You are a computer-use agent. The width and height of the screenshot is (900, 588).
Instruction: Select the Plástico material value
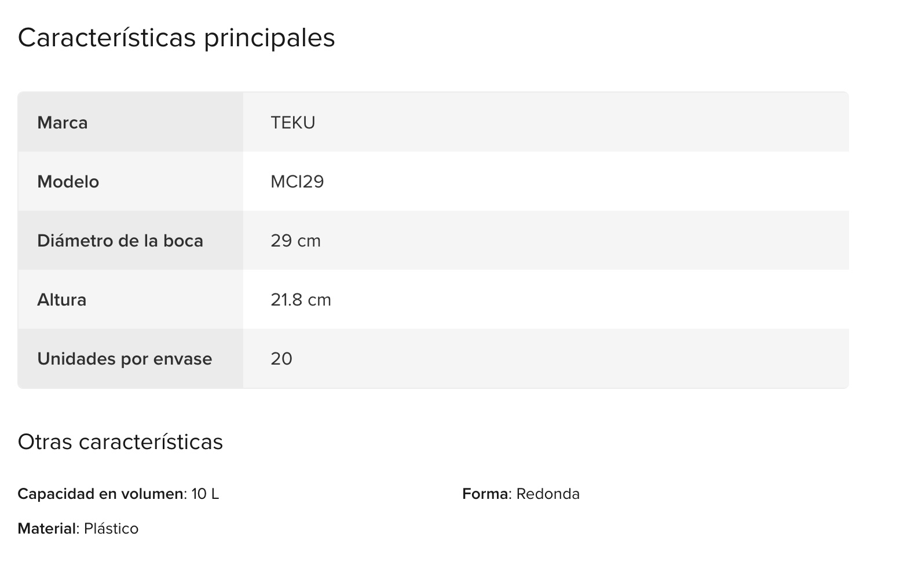111,528
